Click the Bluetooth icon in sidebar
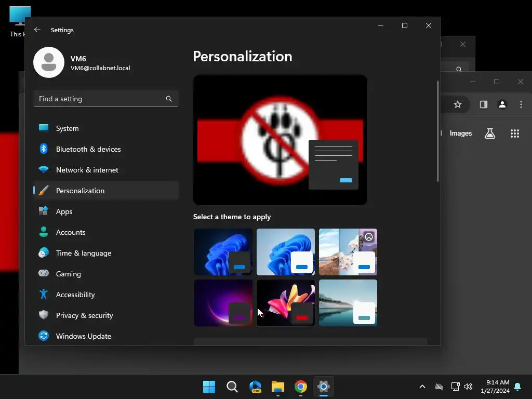532x399 pixels. coord(44,149)
